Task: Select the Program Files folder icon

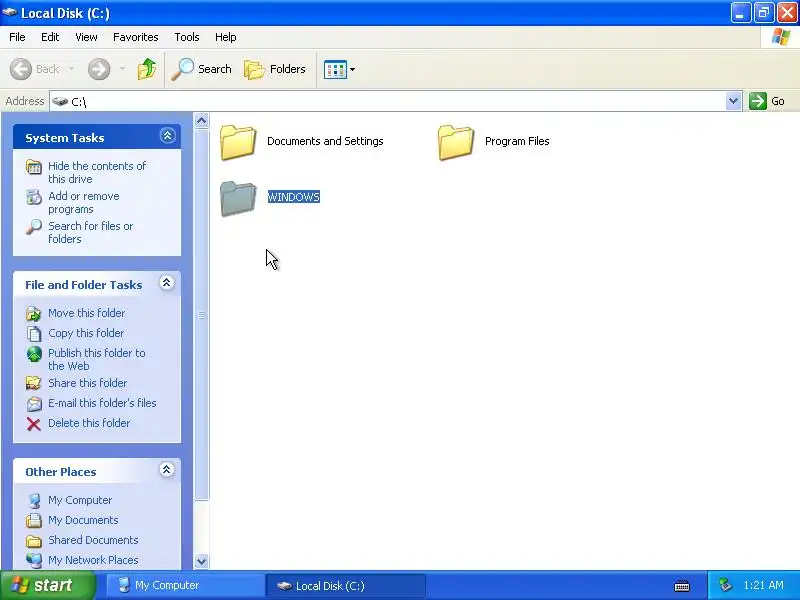Action: point(456,142)
